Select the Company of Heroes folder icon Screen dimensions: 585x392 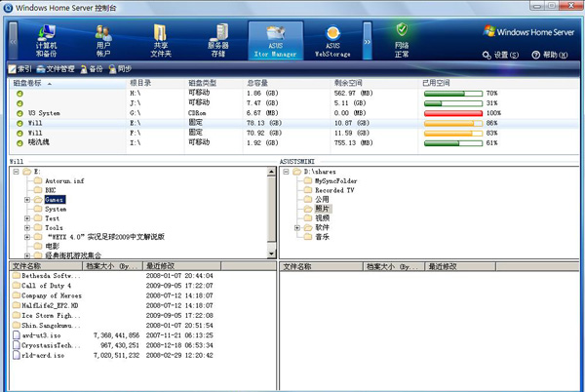point(16,295)
